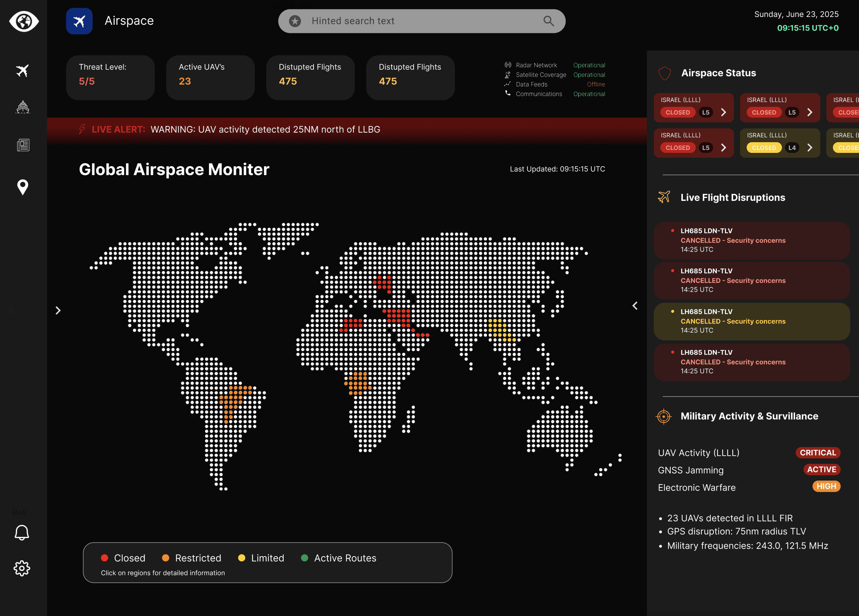Click the naval vessel icon in the sidebar
The height and width of the screenshot is (616, 859).
23,108
